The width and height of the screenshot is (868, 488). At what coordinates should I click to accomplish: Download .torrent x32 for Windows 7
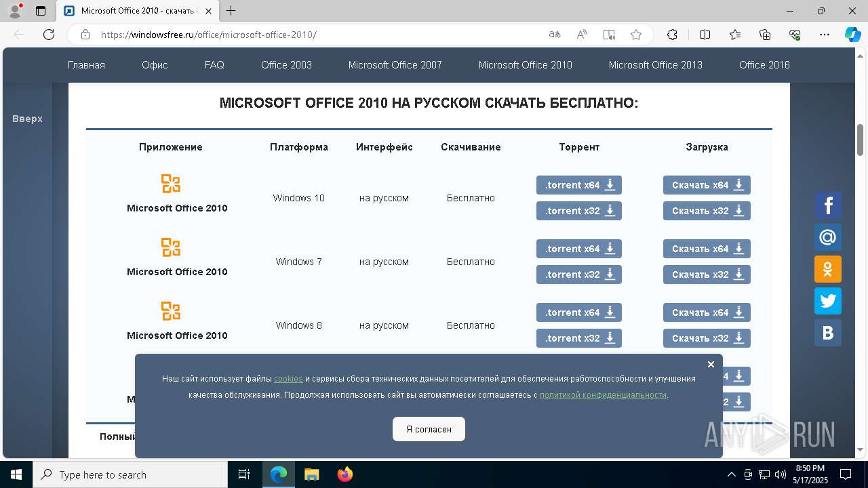579,274
